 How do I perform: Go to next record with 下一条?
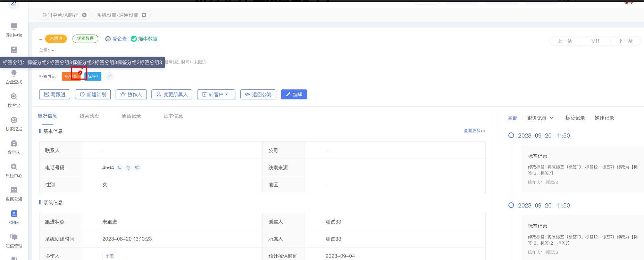coord(625,41)
